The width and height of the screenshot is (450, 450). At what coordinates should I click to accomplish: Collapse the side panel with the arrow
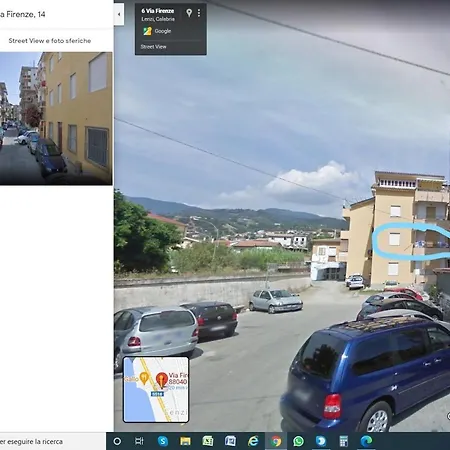point(119,14)
